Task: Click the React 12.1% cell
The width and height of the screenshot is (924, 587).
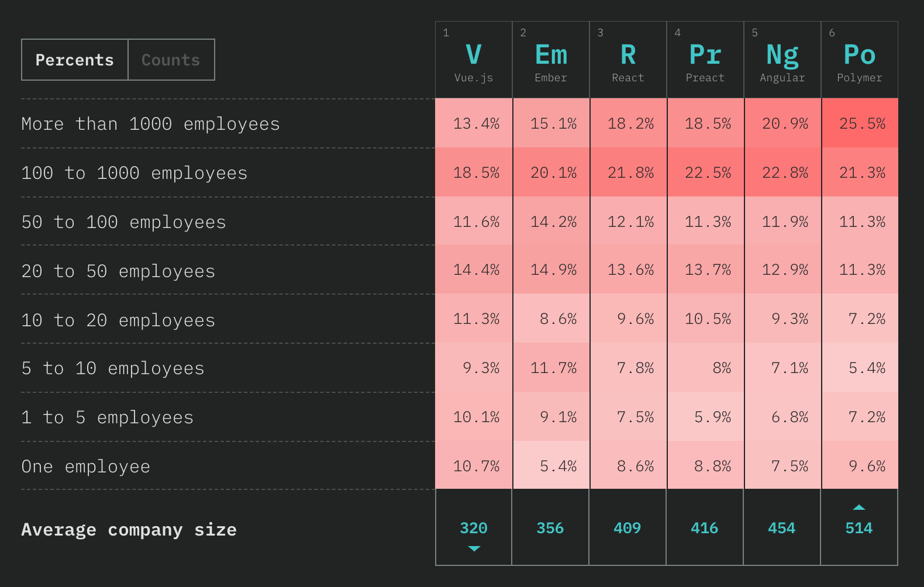Action: pos(628,222)
